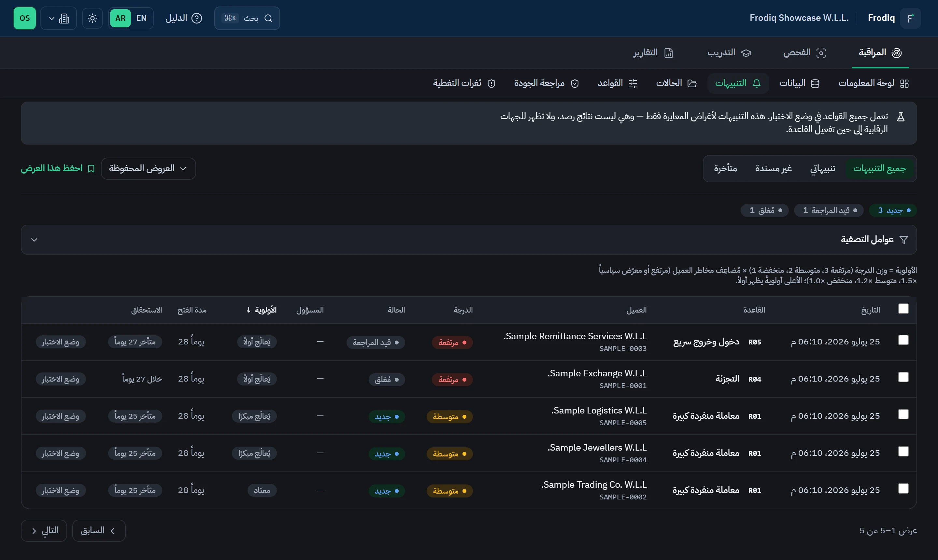Screen dimensions: 938x560
Task: Select the جميع التنبيهات view filter
Action: click(x=879, y=168)
